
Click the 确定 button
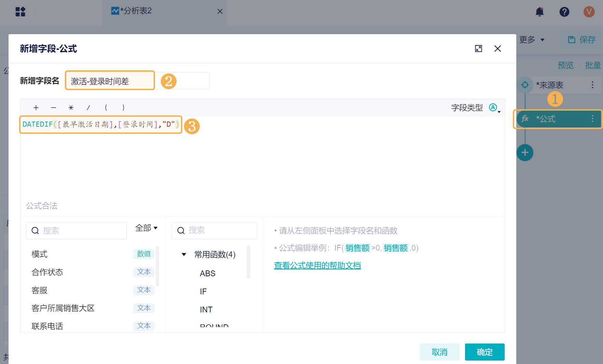click(485, 352)
